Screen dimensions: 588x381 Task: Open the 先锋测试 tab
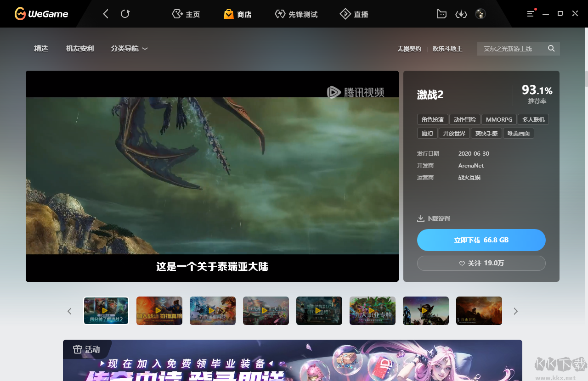point(296,14)
